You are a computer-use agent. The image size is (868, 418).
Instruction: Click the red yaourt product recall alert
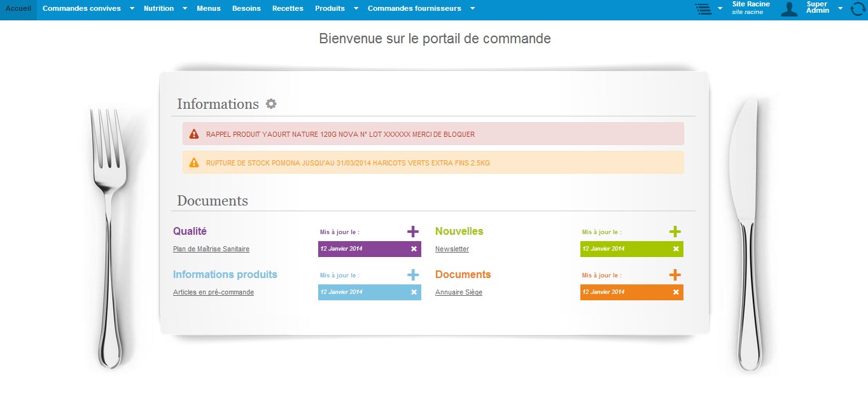(x=433, y=134)
